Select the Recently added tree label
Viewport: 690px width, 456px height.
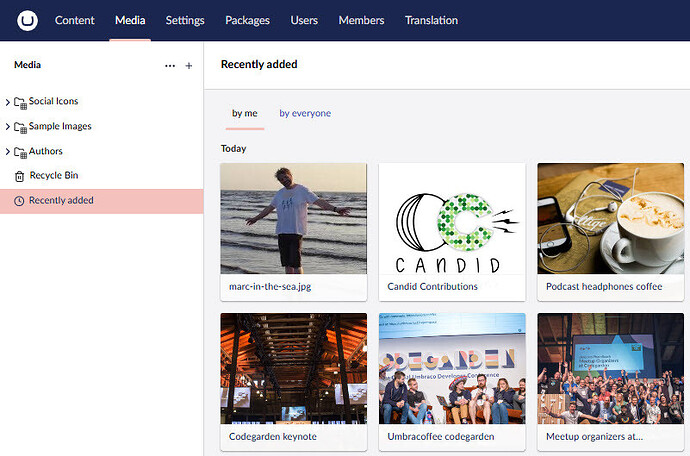(61, 201)
